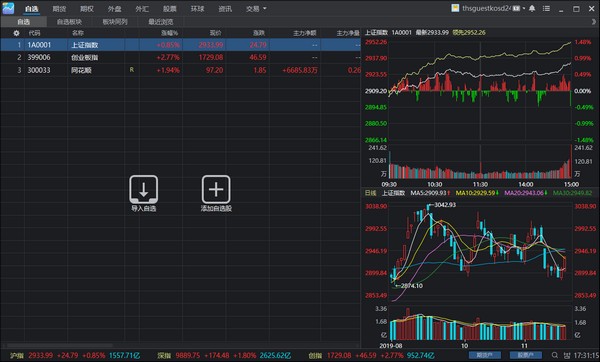Open the 最近浏览 sub-tab
Image resolution: width=600 pixels, height=362 pixels.
[x=161, y=22]
